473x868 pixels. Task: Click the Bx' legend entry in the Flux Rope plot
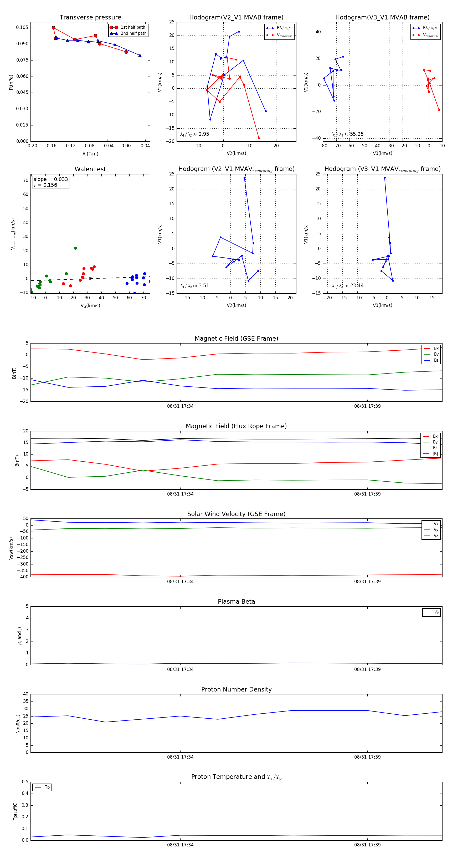(431, 436)
